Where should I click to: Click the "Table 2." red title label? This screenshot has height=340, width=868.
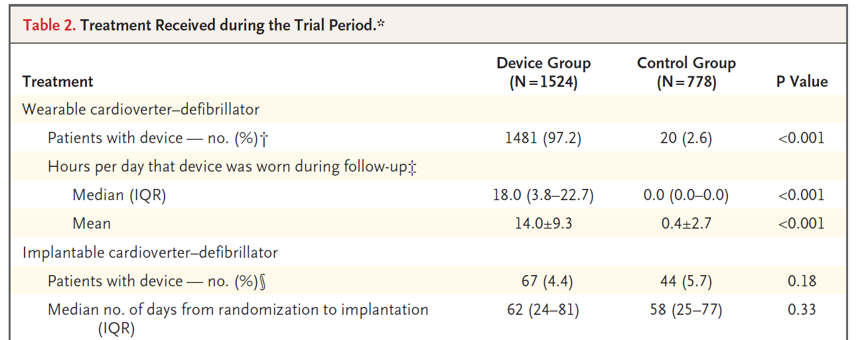coord(49,26)
